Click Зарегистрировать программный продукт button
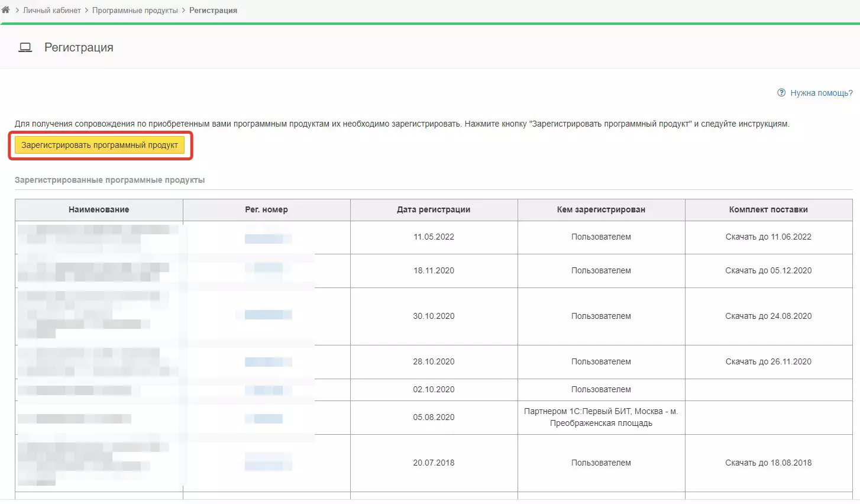Viewport: 860px width, 504px height. click(99, 145)
